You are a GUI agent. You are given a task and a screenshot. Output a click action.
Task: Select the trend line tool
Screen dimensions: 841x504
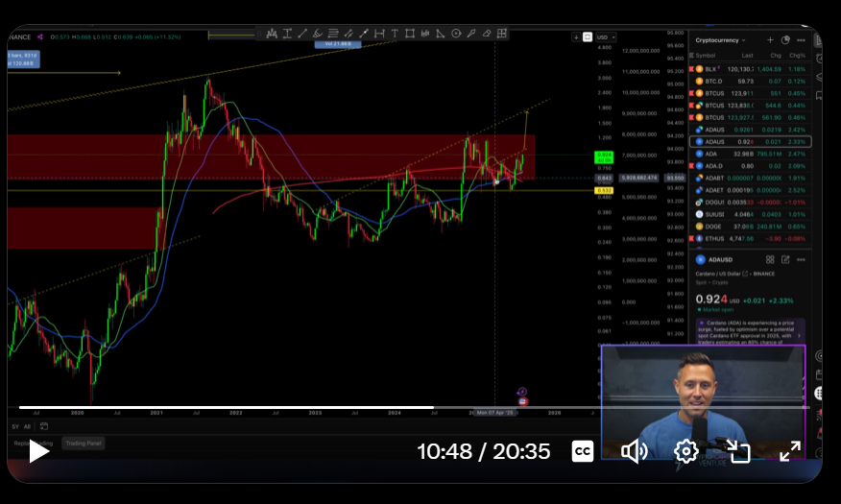pos(302,34)
